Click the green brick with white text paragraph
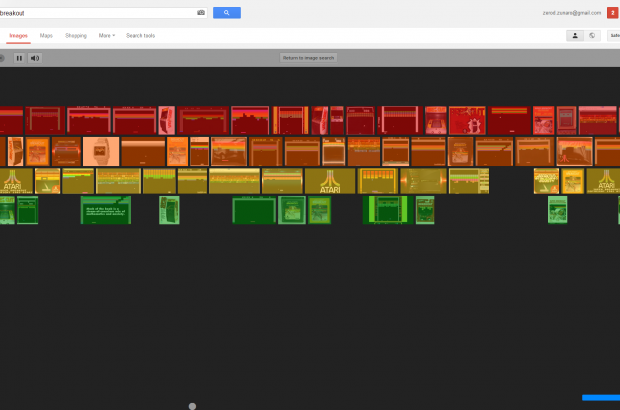 105,210
